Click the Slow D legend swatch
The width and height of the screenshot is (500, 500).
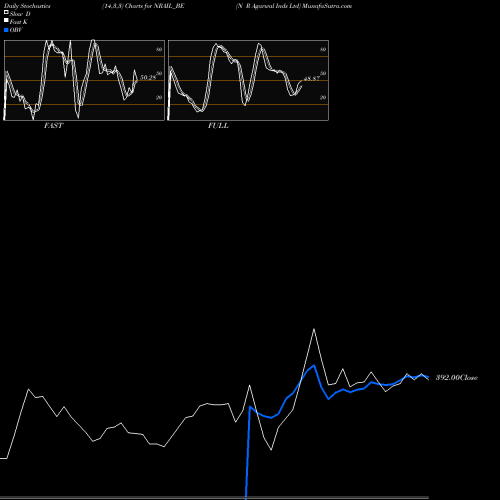point(6,12)
